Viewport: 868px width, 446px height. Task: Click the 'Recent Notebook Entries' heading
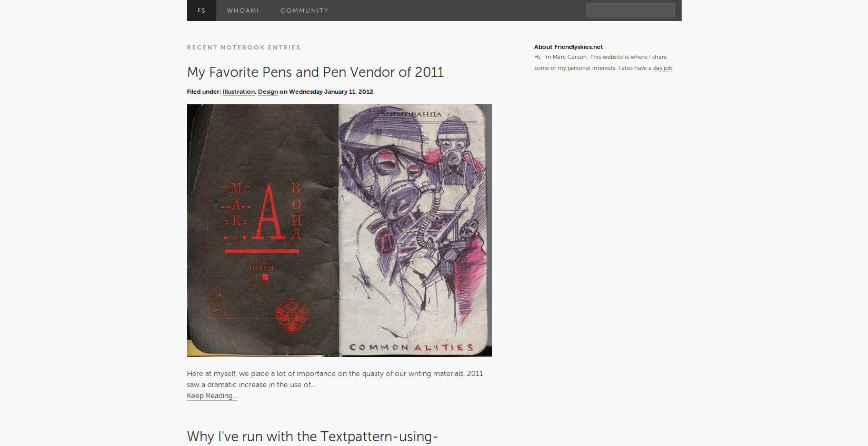(244, 47)
